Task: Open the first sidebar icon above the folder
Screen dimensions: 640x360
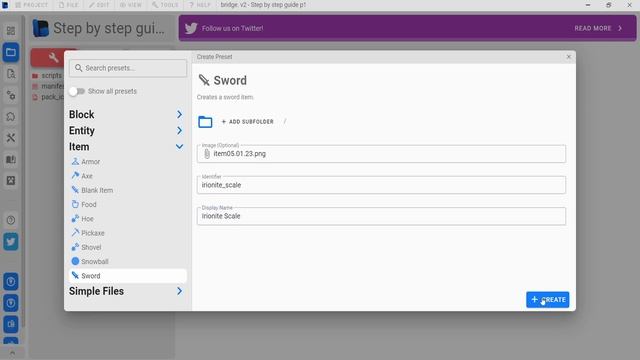Action: click(x=11, y=31)
